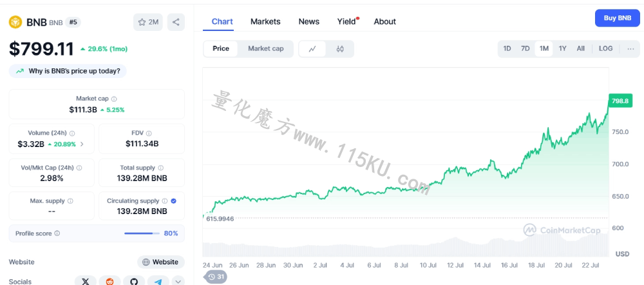Viewport: 644px width, 285px height.
Task: Open the News tab
Action: click(309, 22)
